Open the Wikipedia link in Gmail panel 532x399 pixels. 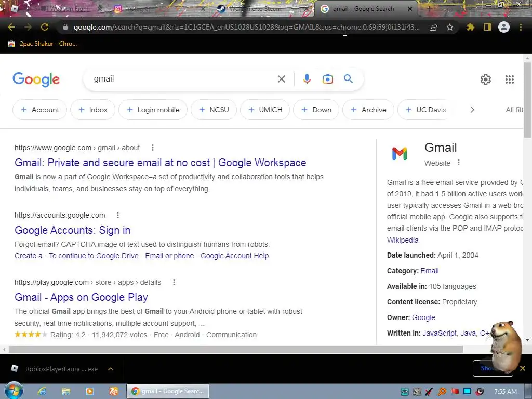coord(403,240)
